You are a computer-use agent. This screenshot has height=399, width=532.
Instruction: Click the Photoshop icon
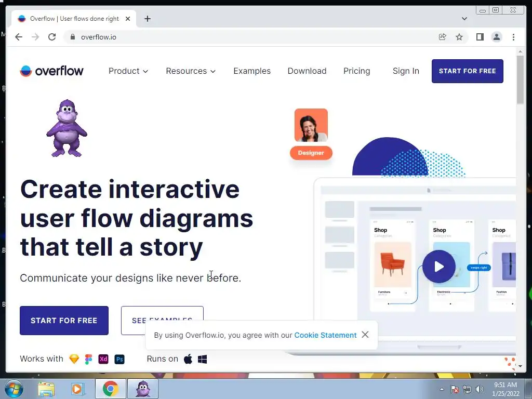[119, 359]
